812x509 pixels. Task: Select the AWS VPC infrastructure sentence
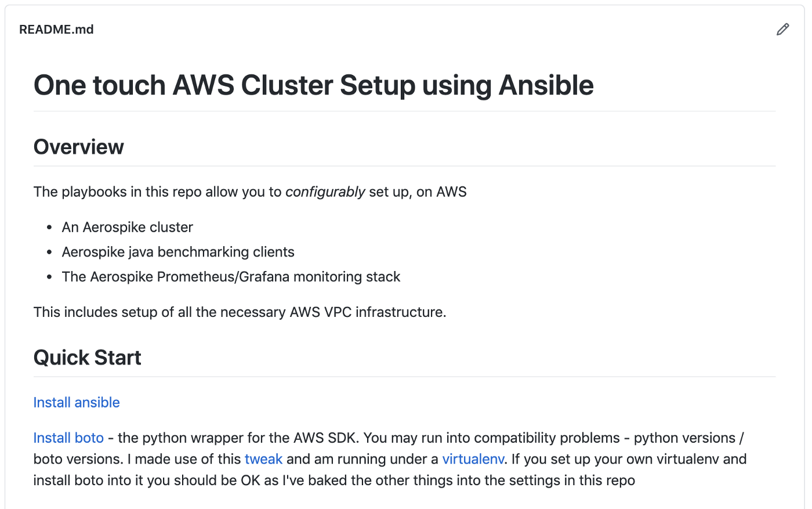pos(240,312)
